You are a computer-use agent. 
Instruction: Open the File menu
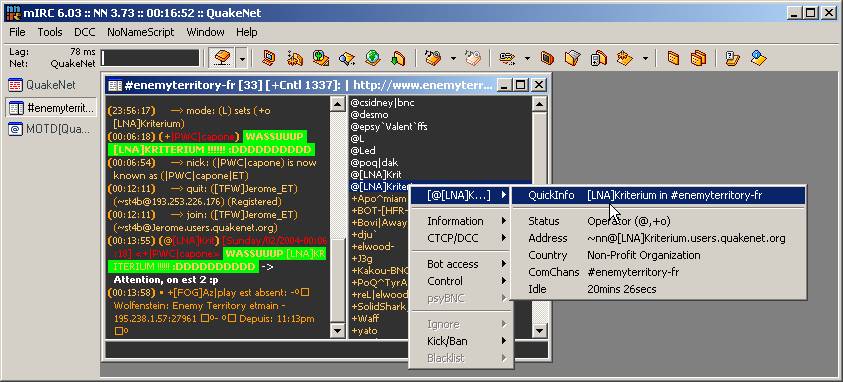[x=17, y=32]
